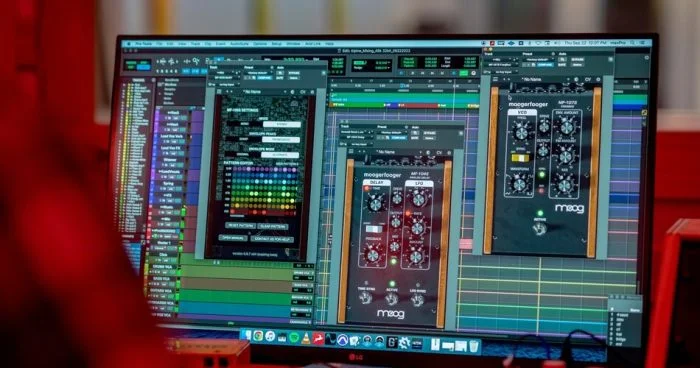Screen dimensions: 700x368
Task: Click the MF-104S Feedback knob
Action: 372,255
